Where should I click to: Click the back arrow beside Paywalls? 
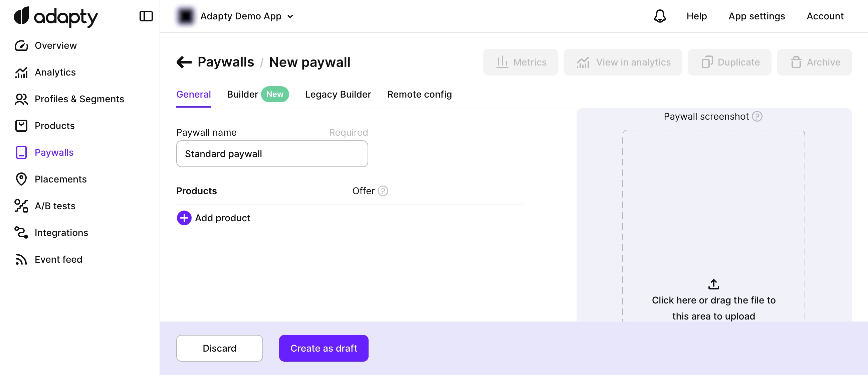point(184,62)
